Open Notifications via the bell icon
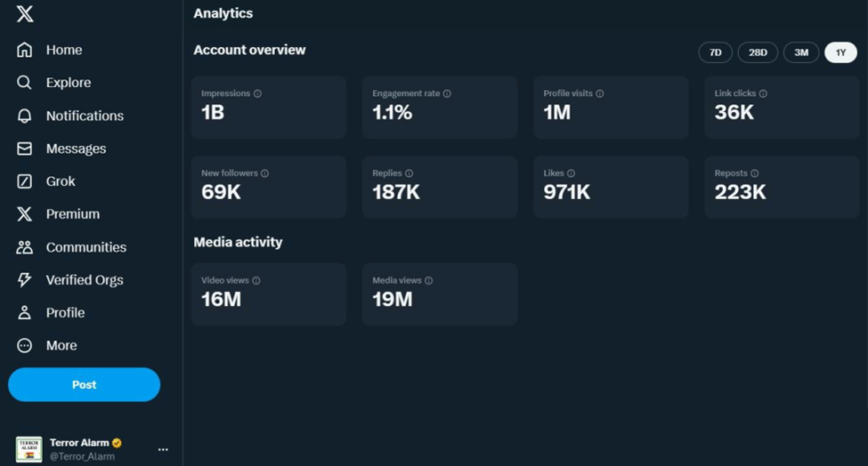This screenshot has height=466, width=868. 25,116
